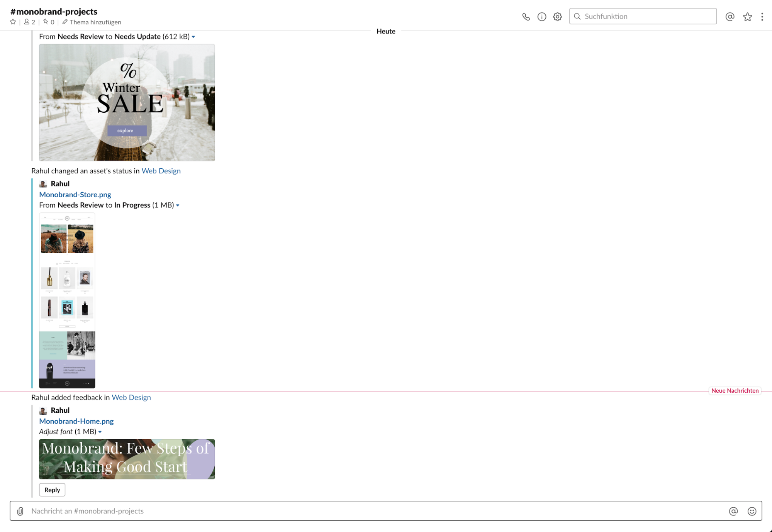Screen dimensions: 772x532
Task: Click the #monobrand-projects channel title
Action: pyautogui.click(x=54, y=12)
